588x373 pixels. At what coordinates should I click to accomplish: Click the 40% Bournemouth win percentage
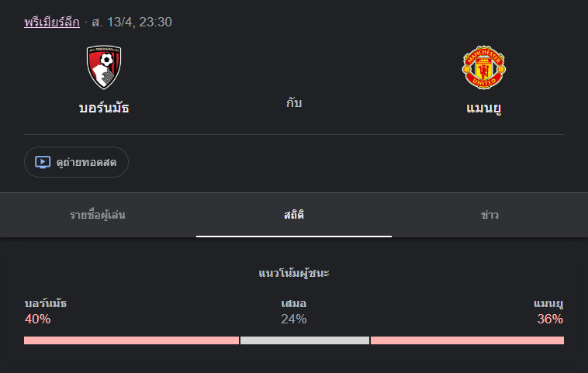37,319
